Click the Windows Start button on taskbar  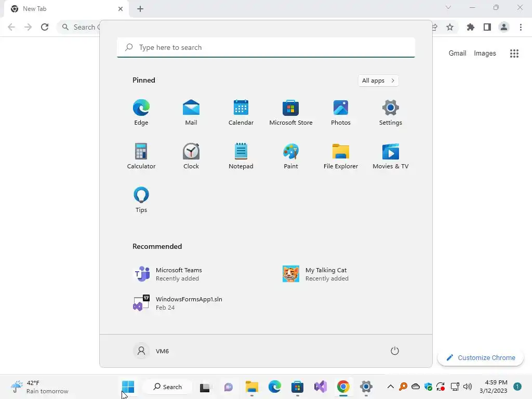click(x=128, y=387)
